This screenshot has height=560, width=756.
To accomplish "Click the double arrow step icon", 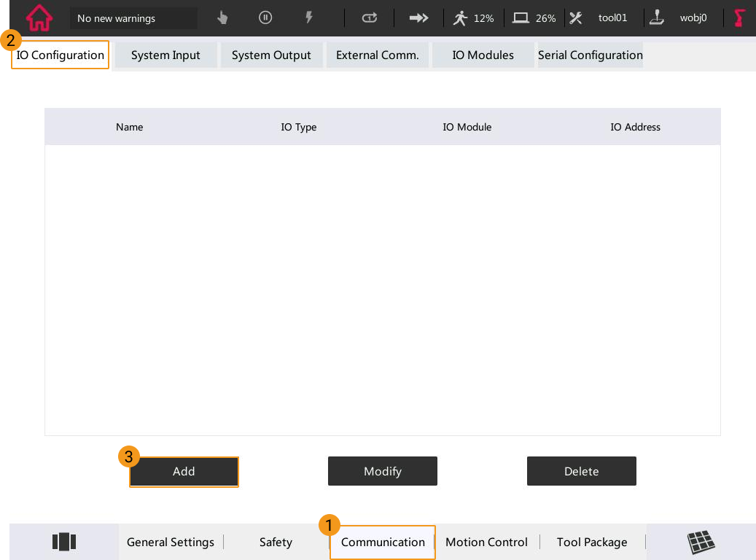I will 418,18.
